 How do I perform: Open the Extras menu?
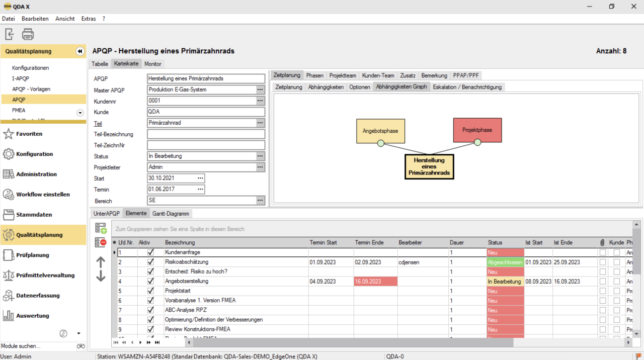[89, 19]
